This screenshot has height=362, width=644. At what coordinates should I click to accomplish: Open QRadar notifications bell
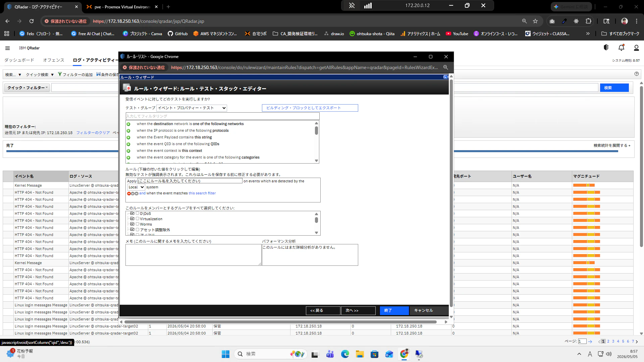pos(621,48)
